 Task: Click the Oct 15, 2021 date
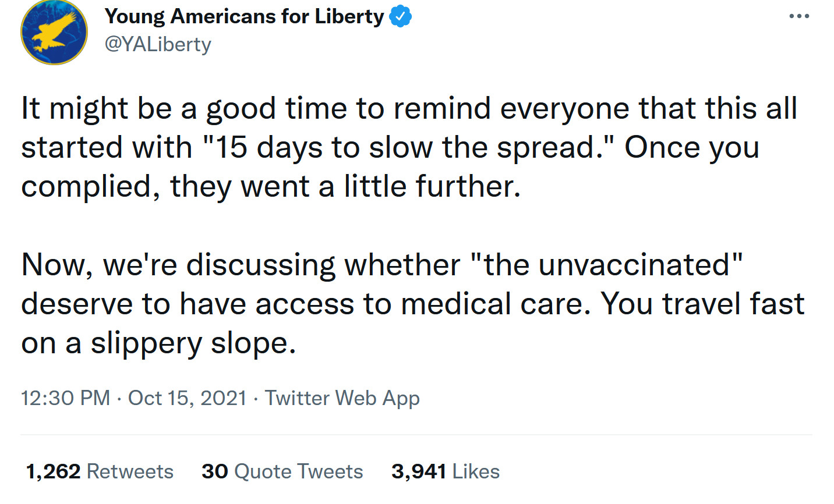point(187,398)
